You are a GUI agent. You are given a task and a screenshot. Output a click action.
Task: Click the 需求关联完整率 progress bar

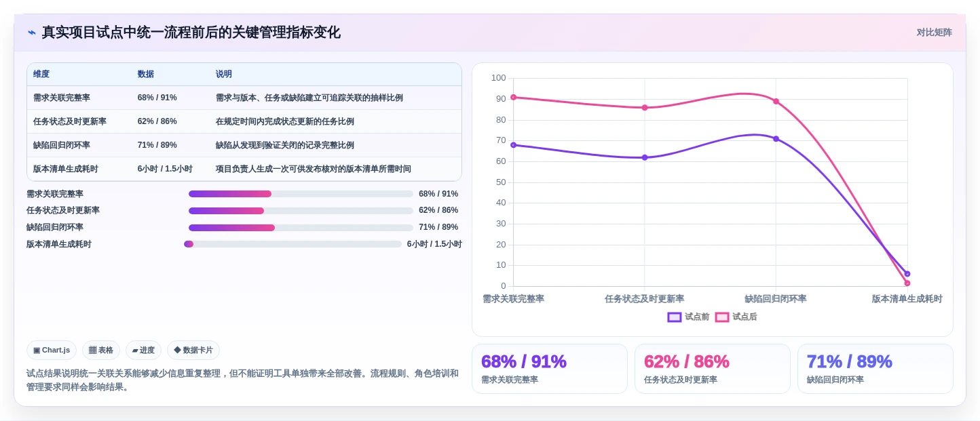point(301,194)
